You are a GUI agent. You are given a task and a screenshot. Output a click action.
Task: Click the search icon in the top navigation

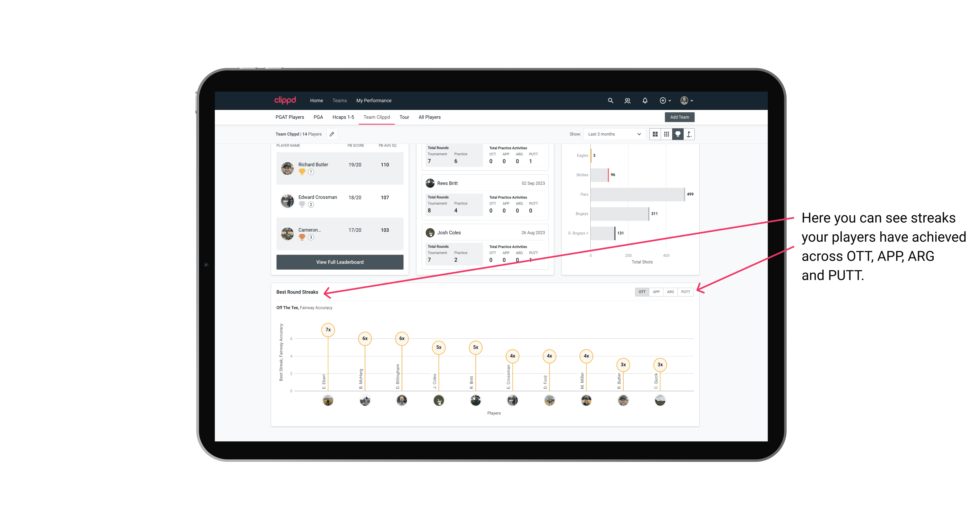(610, 100)
